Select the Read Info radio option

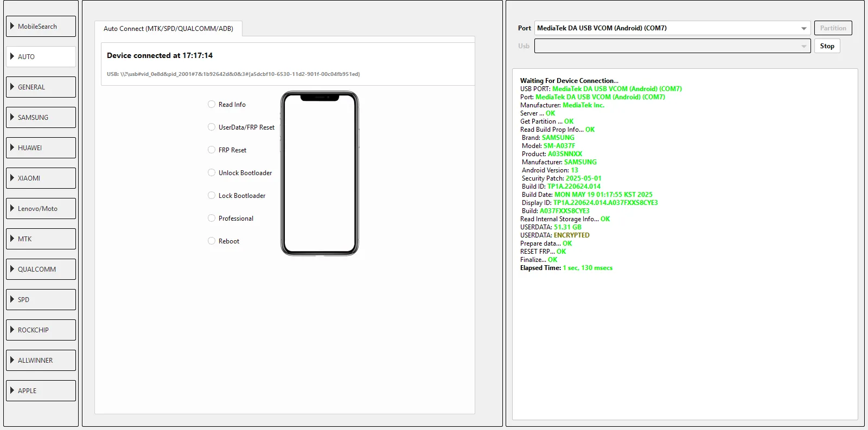click(x=212, y=104)
